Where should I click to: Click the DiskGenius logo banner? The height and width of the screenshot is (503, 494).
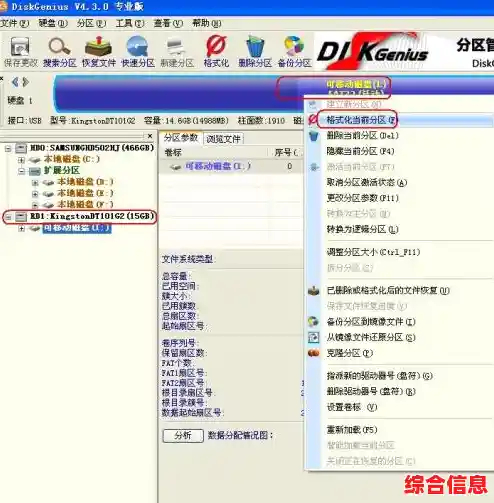point(372,51)
